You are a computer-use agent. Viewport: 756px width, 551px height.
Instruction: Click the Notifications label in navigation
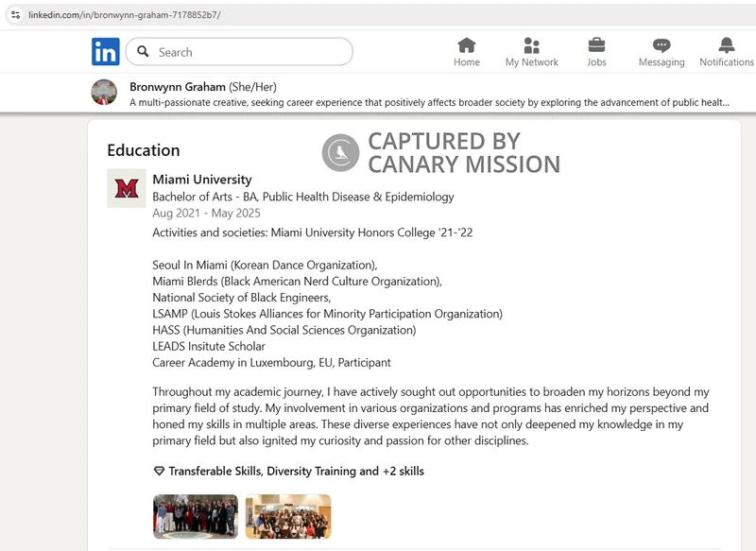(x=727, y=62)
